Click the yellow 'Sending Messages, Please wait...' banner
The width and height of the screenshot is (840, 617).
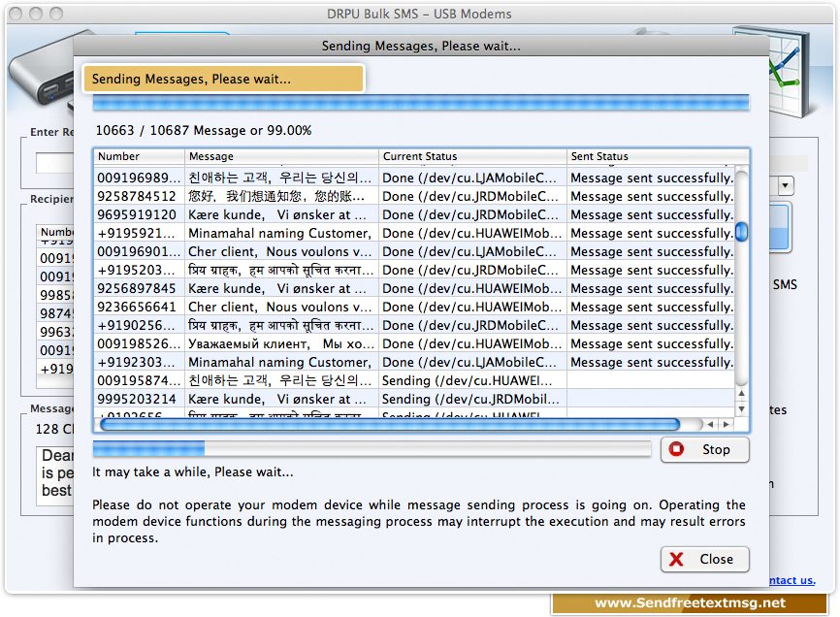click(x=223, y=79)
